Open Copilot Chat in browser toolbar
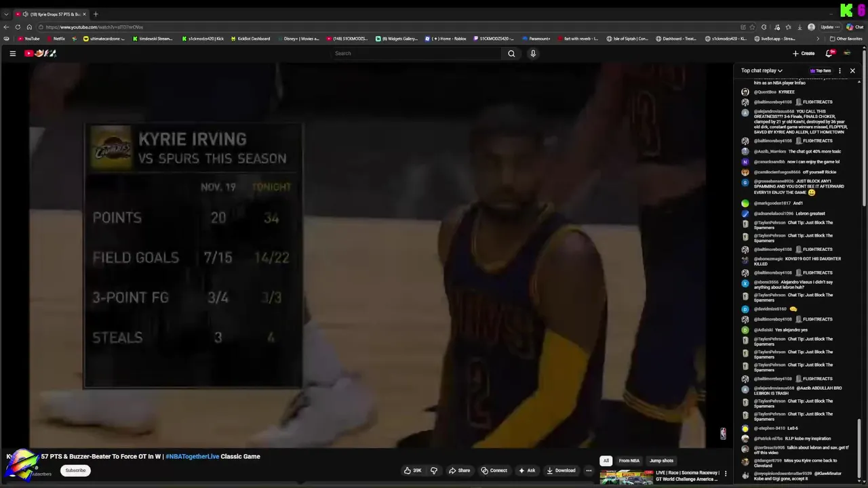The image size is (868, 488). point(854,27)
